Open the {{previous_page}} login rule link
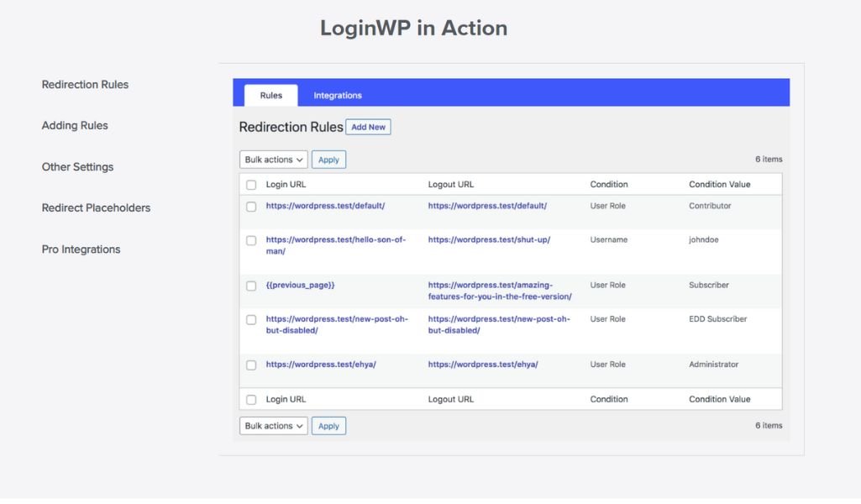861x504 pixels. point(300,286)
